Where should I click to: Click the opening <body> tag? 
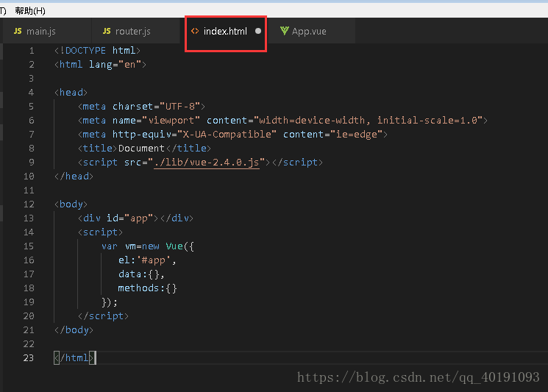tap(71, 204)
